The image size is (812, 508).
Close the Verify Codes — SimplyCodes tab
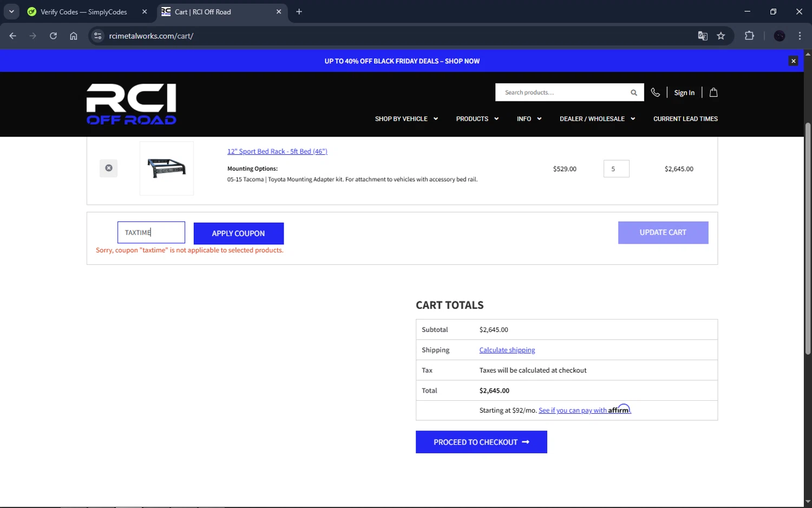pyautogui.click(x=145, y=11)
